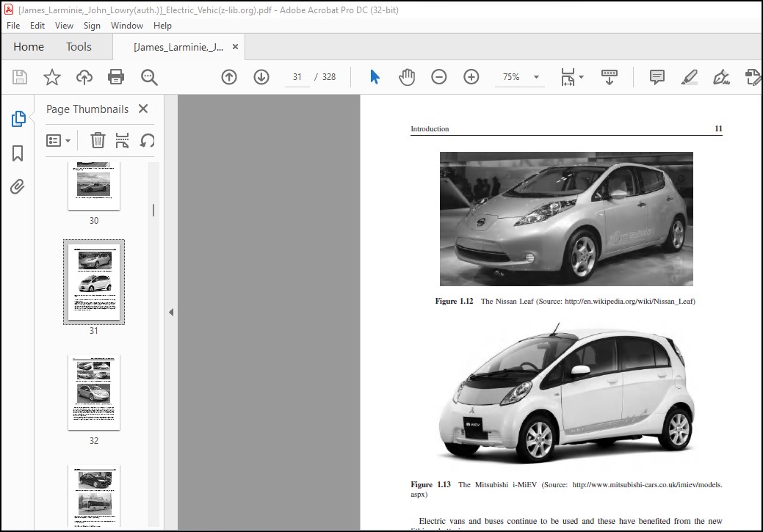763x532 pixels.
Task: Open the Find text magnifier tool
Action: (x=149, y=77)
